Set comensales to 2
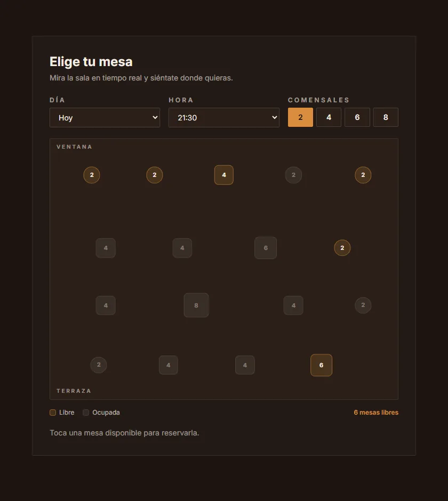The width and height of the screenshot is (448, 501). pyautogui.click(x=300, y=117)
